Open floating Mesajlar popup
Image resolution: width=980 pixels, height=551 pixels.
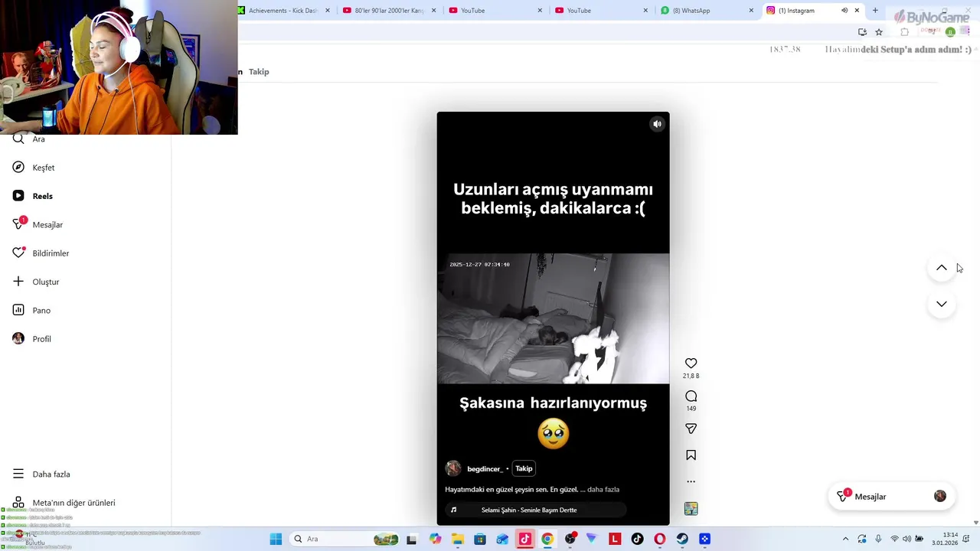point(891,497)
